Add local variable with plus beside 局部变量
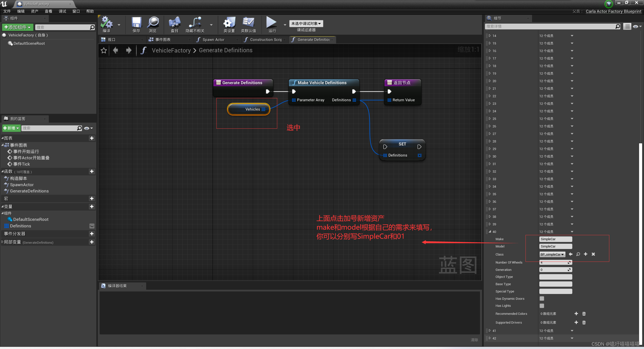644x349 pixels. [x=92, y=242]
